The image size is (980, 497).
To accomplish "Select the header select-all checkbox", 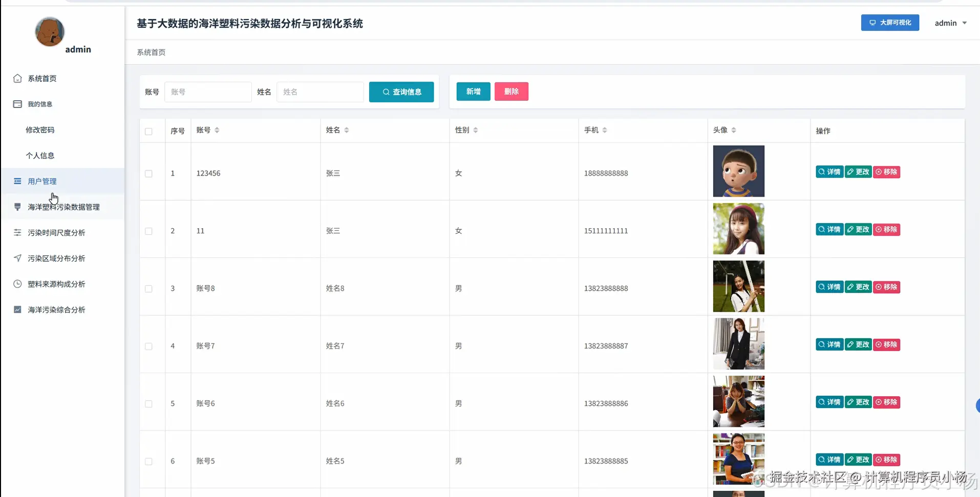I will (x=148, y=132).
